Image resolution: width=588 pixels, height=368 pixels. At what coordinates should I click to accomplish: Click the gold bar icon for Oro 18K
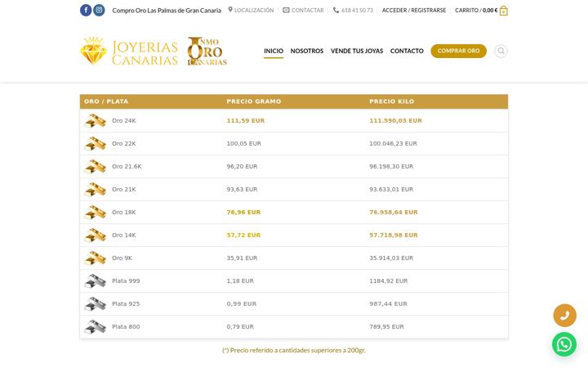[95, 213]
